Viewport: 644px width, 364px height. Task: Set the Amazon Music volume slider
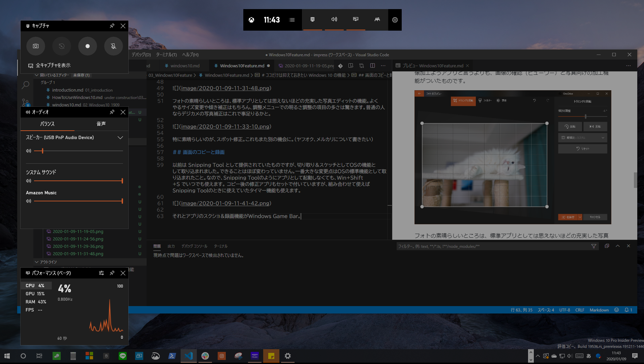[x=79, y=201]
